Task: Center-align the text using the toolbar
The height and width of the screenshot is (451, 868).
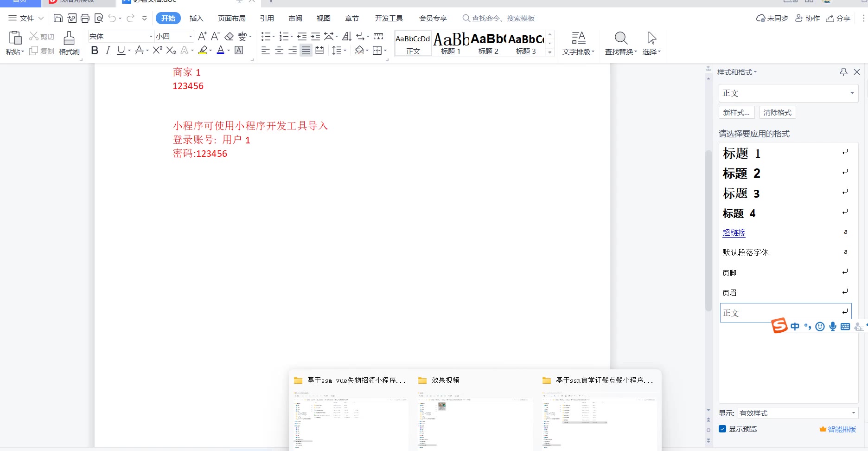Action: click(279, 51)
